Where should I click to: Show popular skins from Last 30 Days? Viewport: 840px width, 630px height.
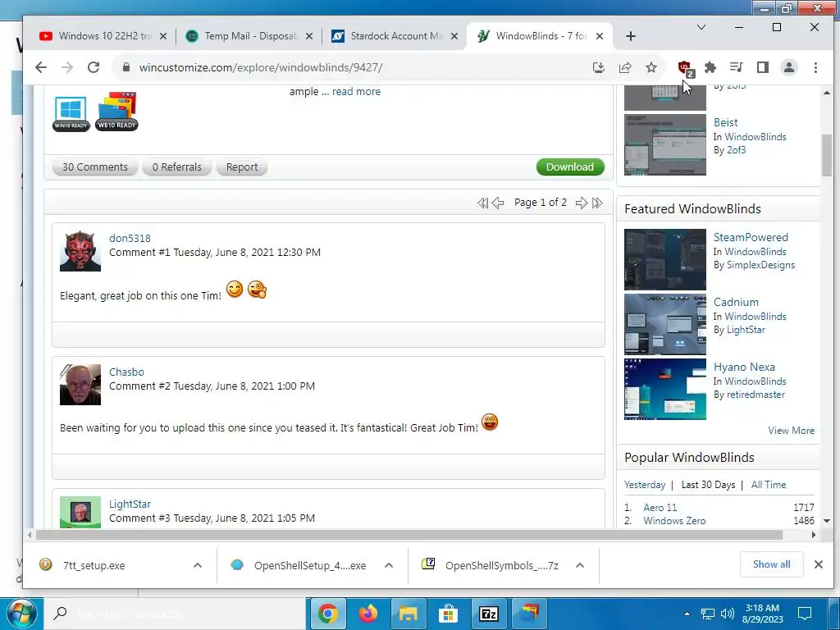pos(708,485)
